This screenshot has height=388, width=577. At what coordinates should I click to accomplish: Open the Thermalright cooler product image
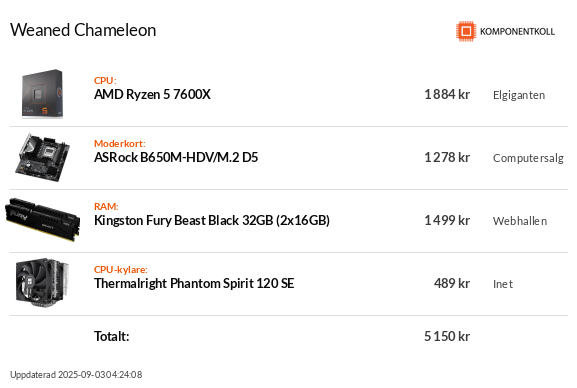(x=42, y=283)
